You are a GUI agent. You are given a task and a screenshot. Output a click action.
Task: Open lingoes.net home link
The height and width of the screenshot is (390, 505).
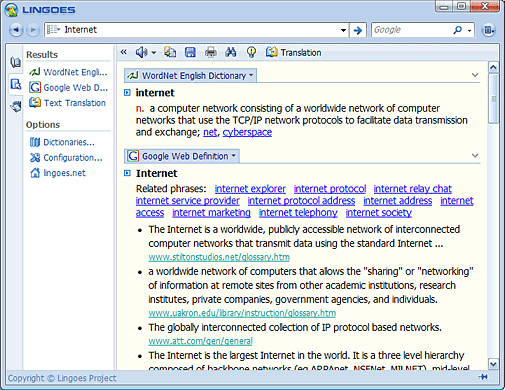coord(58,173)
